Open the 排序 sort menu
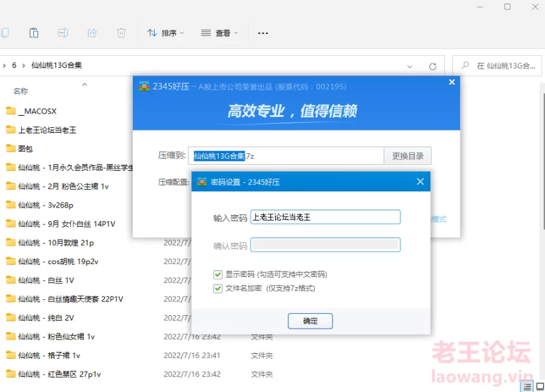 tap(166, 33)
